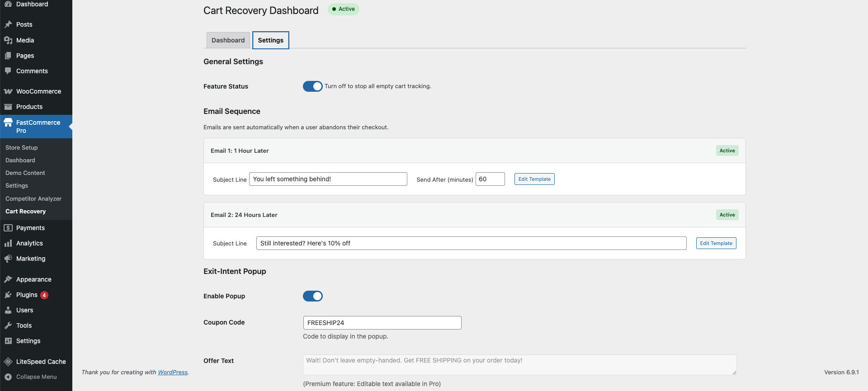Click the Plugins update count badge

[44, 295]
